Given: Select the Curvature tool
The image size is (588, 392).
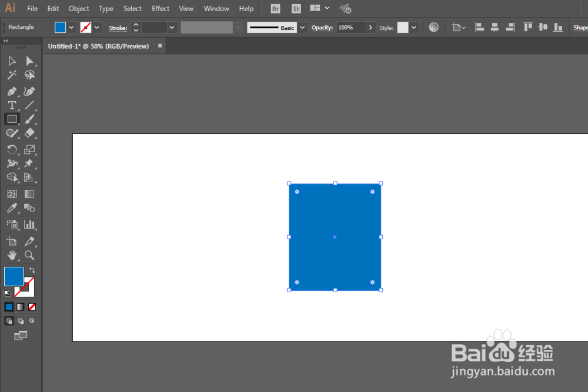Looking at the screenshot, I should point(29,91).
